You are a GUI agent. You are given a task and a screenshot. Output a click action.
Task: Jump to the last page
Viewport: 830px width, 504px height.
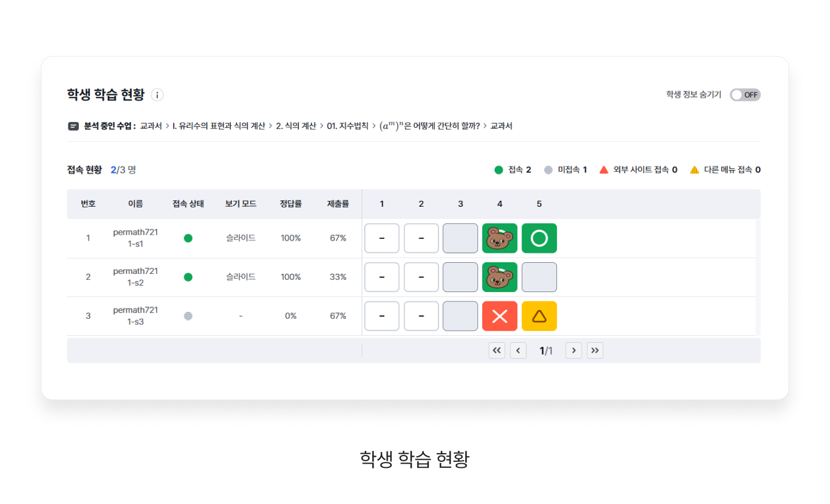[595, 350]
